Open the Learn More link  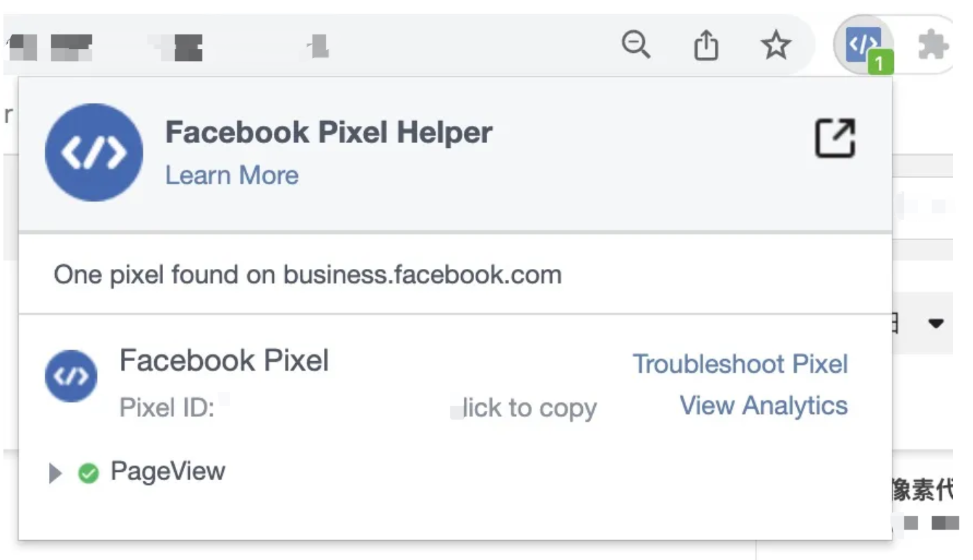231,175
